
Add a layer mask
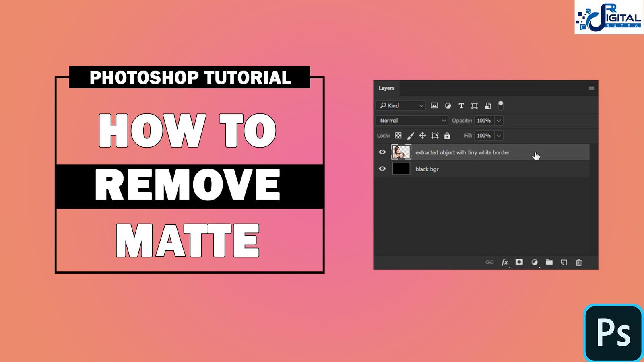[519, 262]
